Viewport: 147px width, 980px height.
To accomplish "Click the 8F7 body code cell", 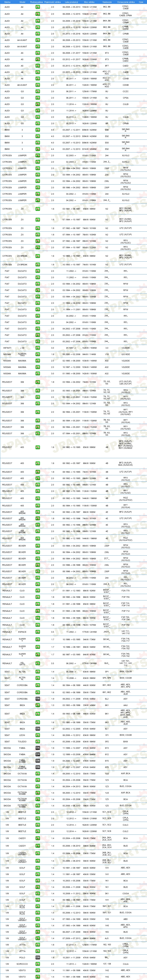I will pyautogui.click(x=107, y=66).
